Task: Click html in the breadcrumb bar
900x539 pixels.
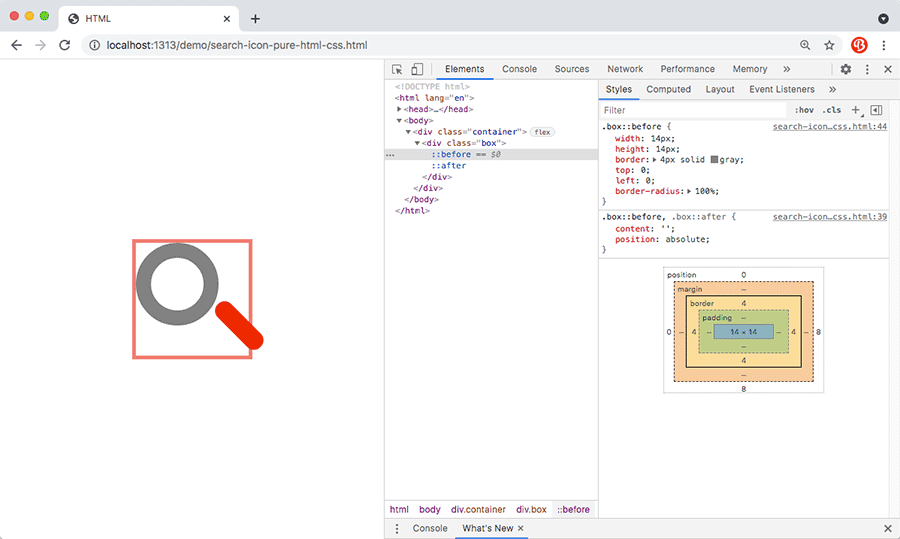Action: [399, 510]
